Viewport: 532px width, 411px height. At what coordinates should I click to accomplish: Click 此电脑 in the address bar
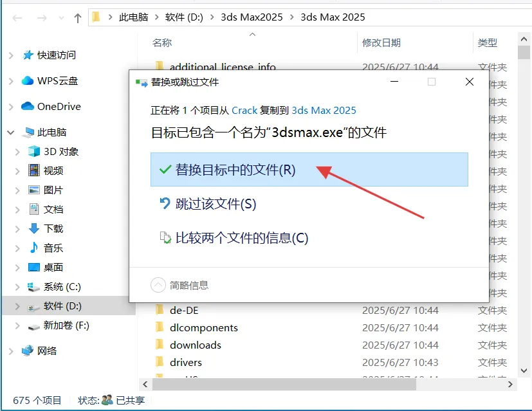(x=133, y=17)
